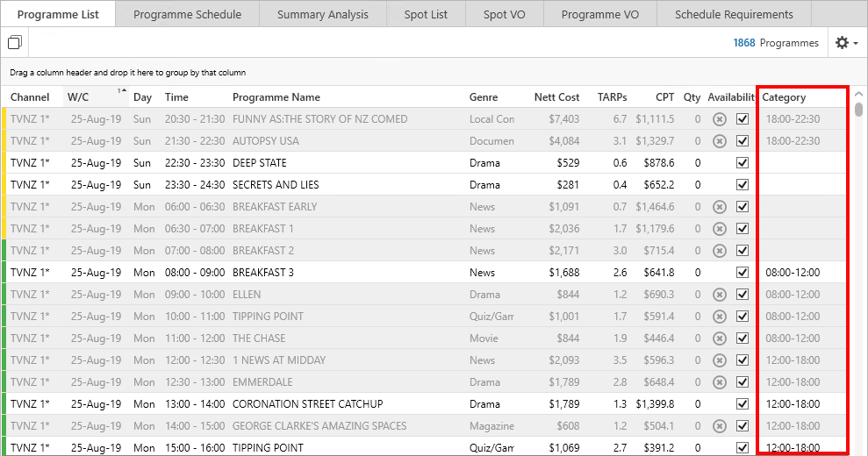Toggle the checkbox for EMMERDALE
This screenshot has width=868, height=456.
tap(742, 382)
